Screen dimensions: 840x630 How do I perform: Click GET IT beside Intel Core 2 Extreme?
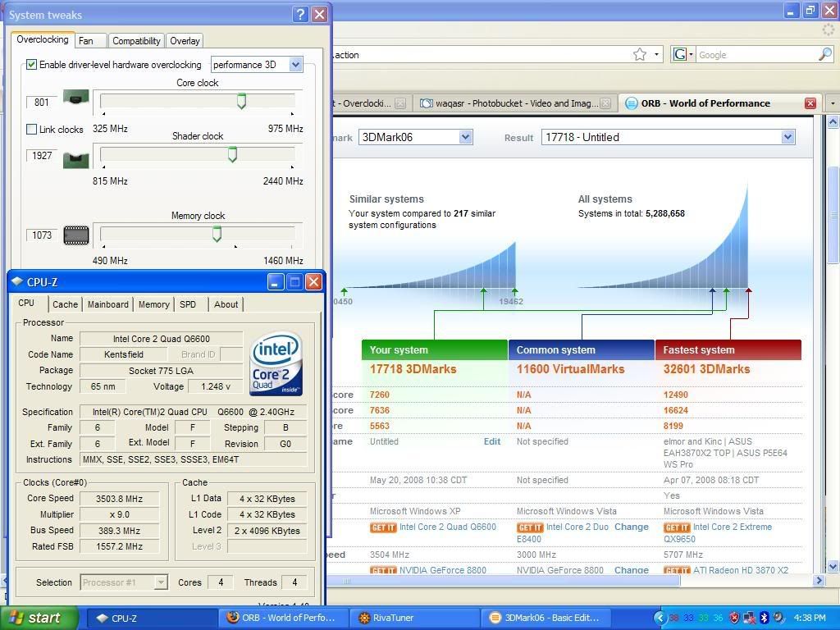point(677,527)
